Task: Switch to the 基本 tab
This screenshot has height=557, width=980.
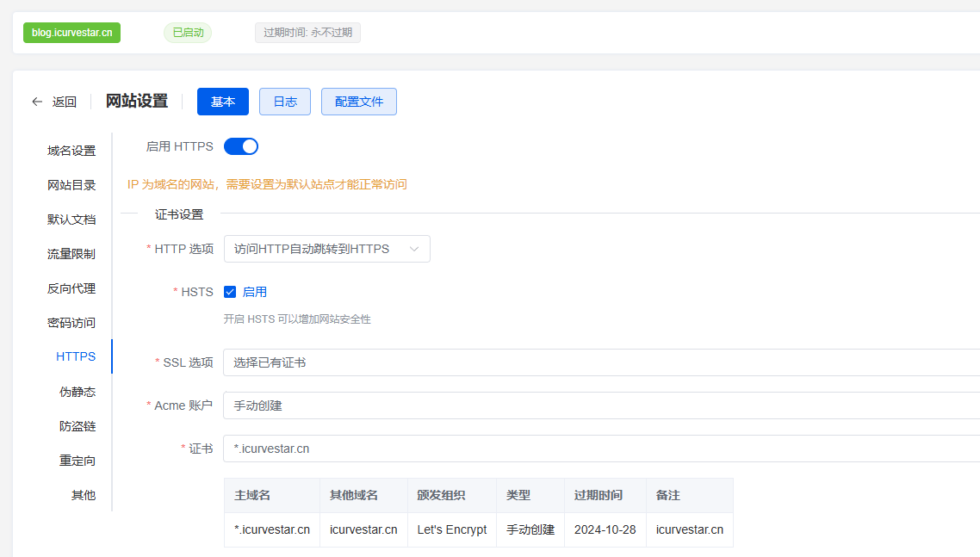Action: (x=223, y=102)
